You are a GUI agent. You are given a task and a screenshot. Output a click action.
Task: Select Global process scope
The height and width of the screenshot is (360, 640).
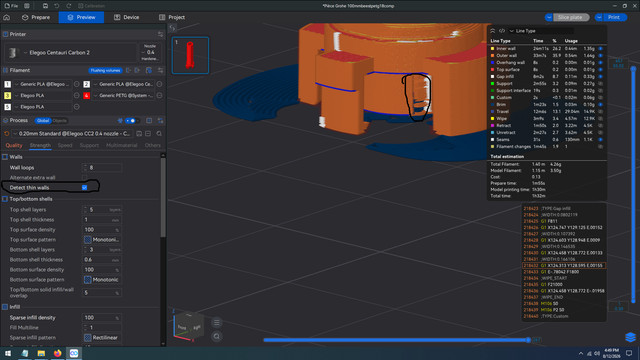[x=43, y=121]
